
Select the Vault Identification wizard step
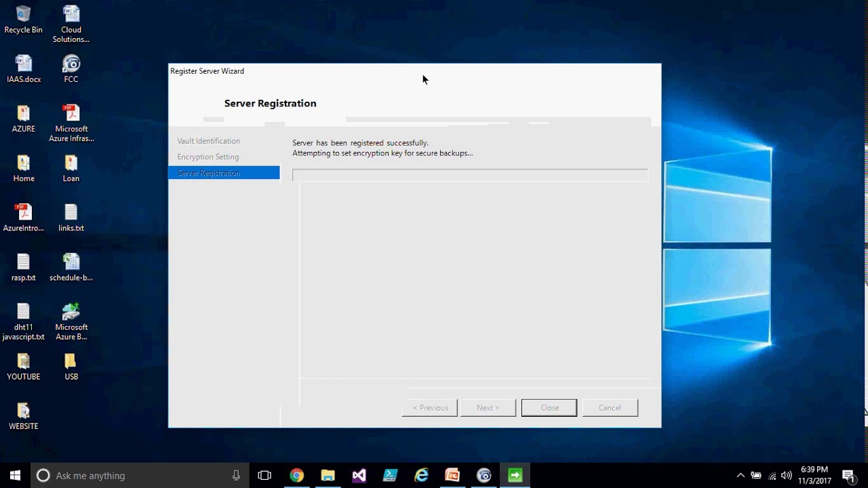pos(208,141)
